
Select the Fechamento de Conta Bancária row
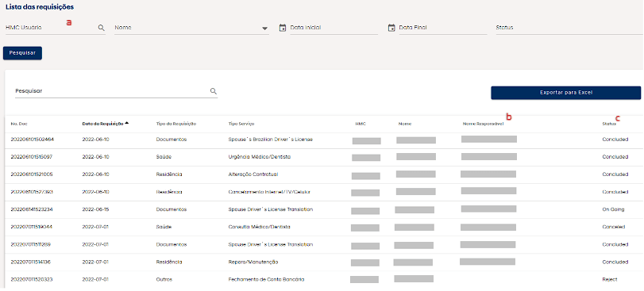322,280
